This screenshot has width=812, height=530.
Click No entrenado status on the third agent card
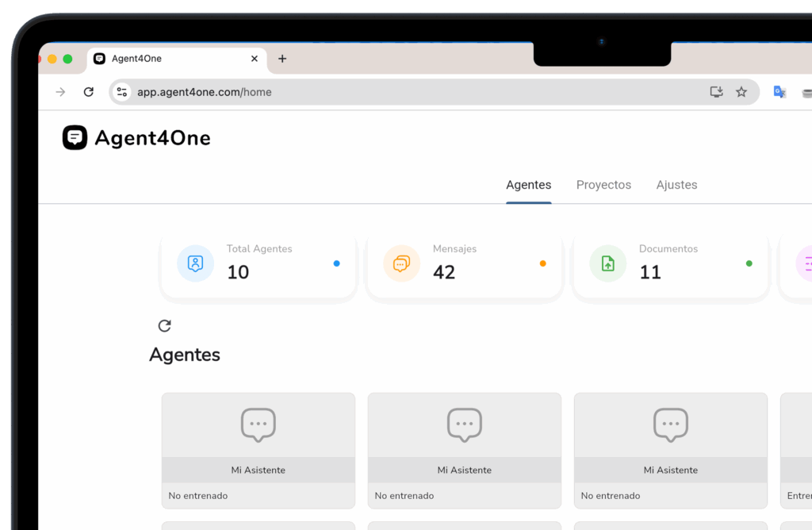[611, 496]
